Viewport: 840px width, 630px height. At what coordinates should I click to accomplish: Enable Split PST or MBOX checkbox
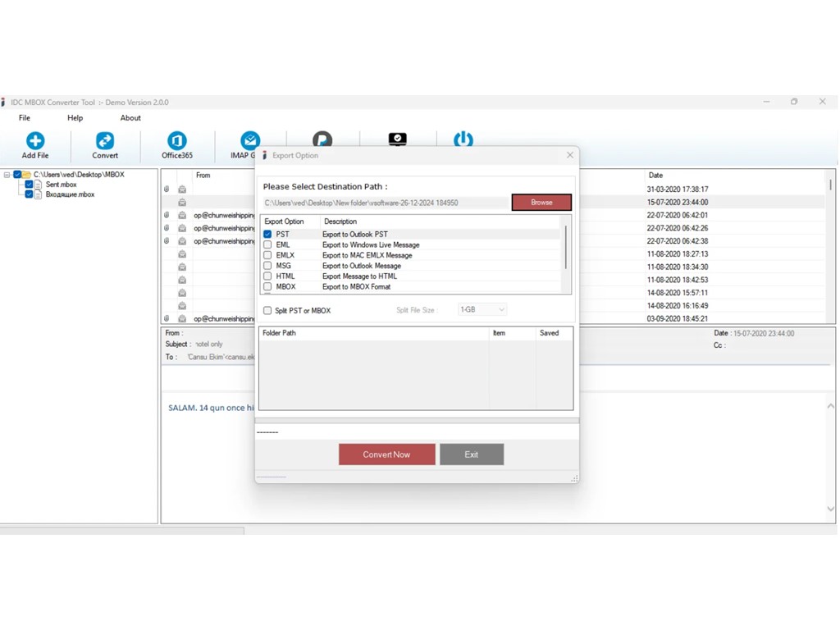point(267,311)
